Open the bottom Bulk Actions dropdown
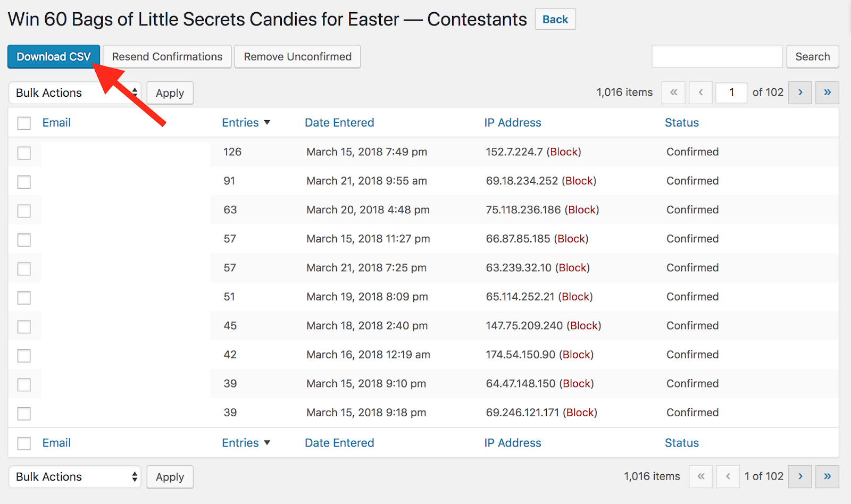This screenshot has height=504, width=851. (75, 476)
